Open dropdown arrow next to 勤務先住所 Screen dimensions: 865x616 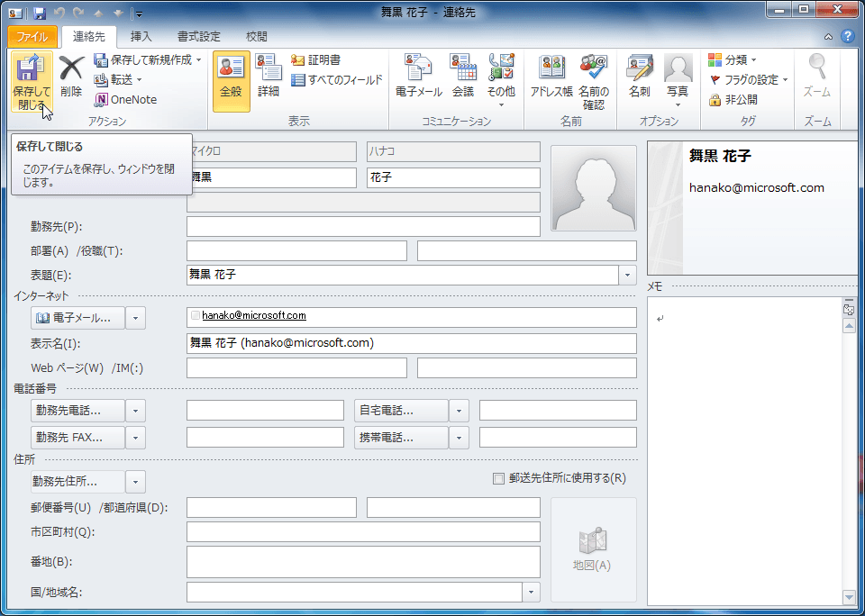136,482
